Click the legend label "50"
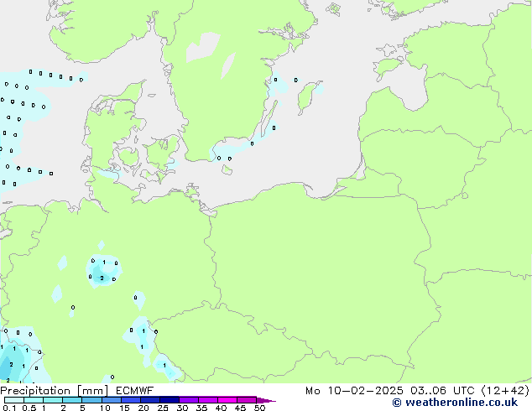Viewport: 532px width, 411px height. (x=259, y=408)
